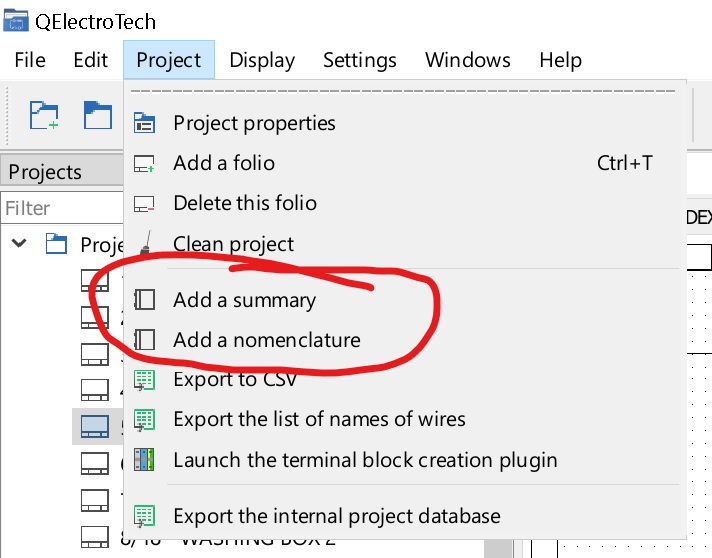The width and height of the screenshot is (712, 558).
Task: Click the new project toolbar icon
Action: tap(43, 116)
